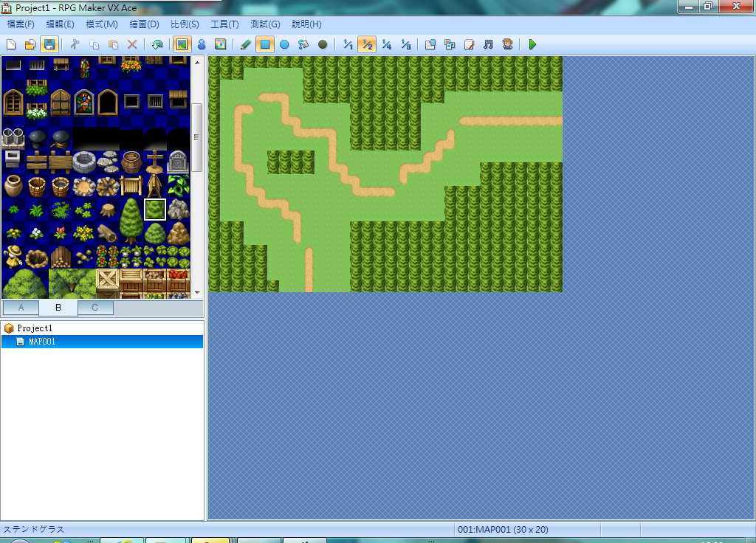Set zoom scale to 1/2

click(x=367, y=45)
